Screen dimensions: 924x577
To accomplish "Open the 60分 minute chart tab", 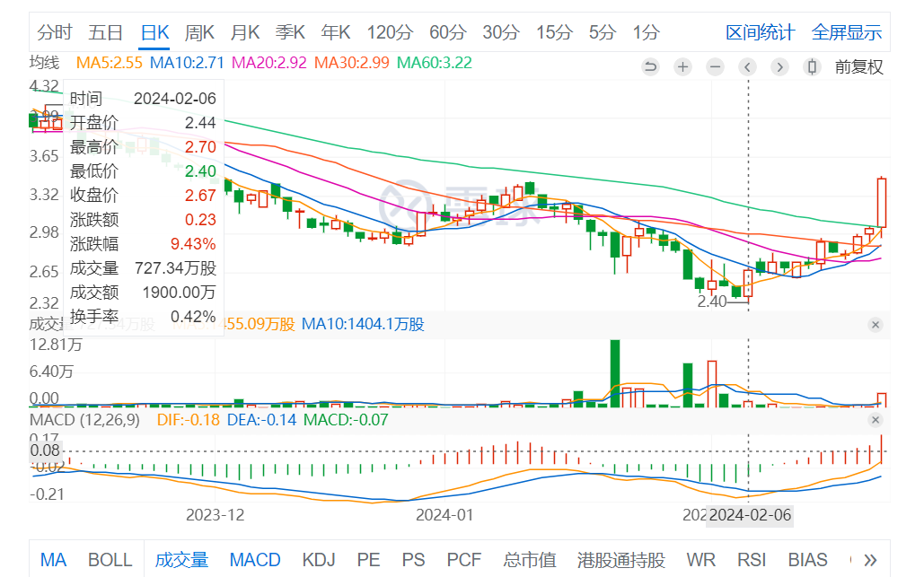I will (x=447, y=33).
